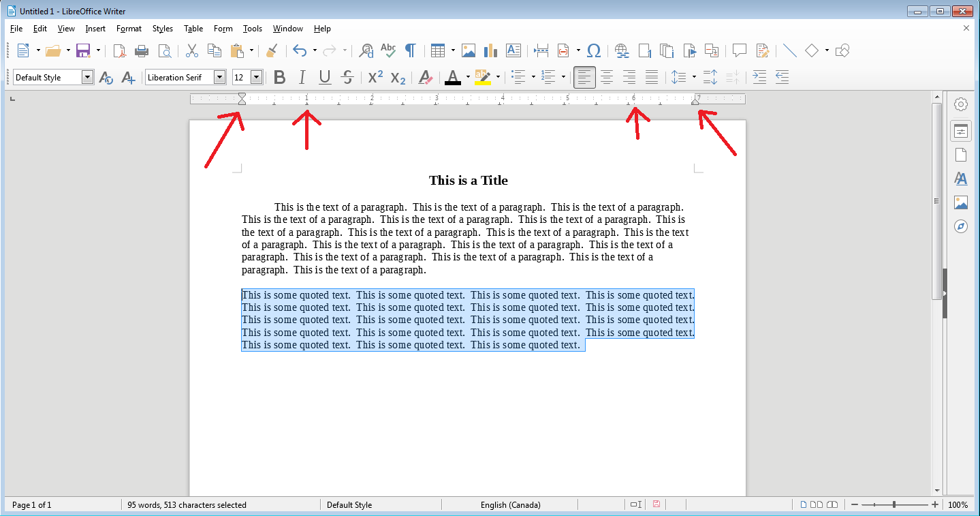980x516 pixels.
Task: Insert a special character
Action: click(x=594, y=50)
